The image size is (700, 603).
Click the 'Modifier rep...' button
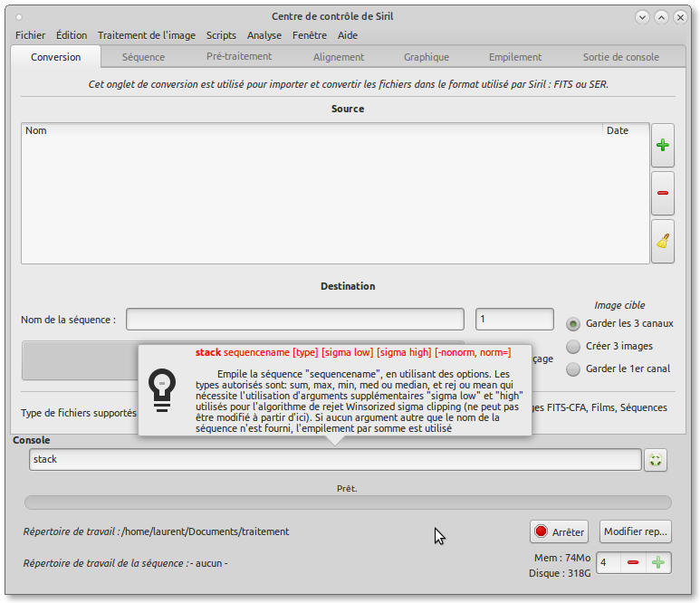(x=635, y=531)
